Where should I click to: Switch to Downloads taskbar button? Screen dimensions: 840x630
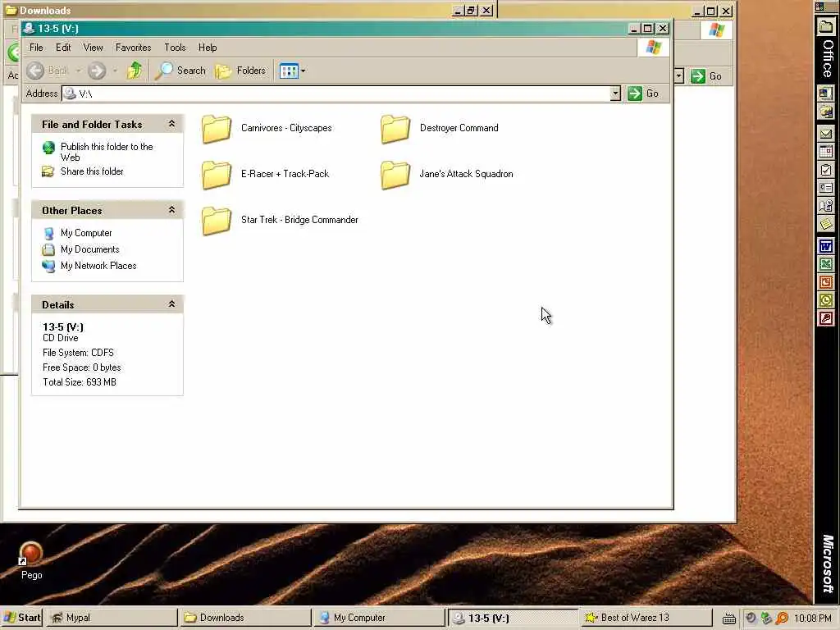click(x=244, y=618)
